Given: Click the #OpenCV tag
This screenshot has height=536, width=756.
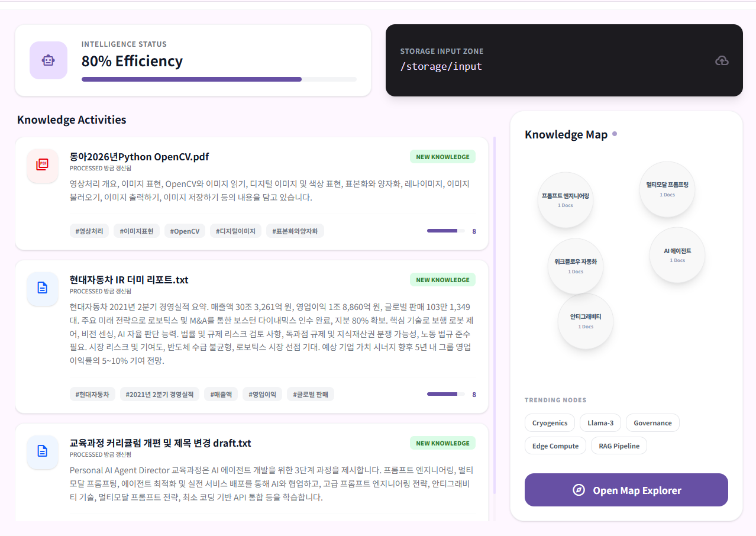Looking at the screenshot, I should 185,231.
